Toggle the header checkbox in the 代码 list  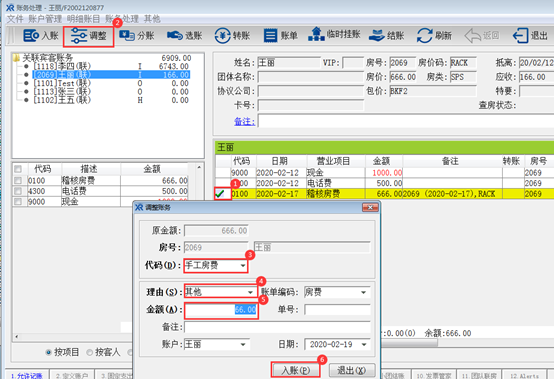tap(18, 169)
